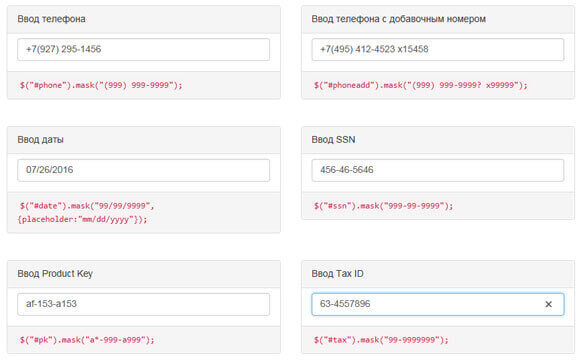585x360 pixels.
Task: Click the $("#pk").mask code snippet
Action: click(x=87, y=340)
